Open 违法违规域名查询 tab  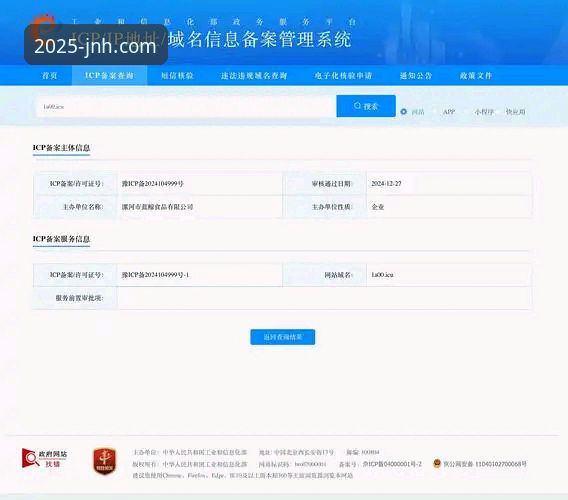click(254, 76)
